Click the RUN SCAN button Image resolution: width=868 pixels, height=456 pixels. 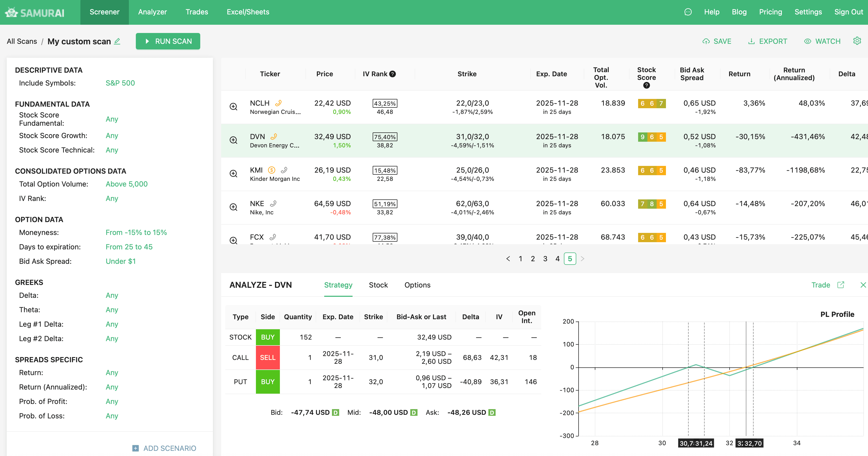pyautogui.click(x=168, y=41)
